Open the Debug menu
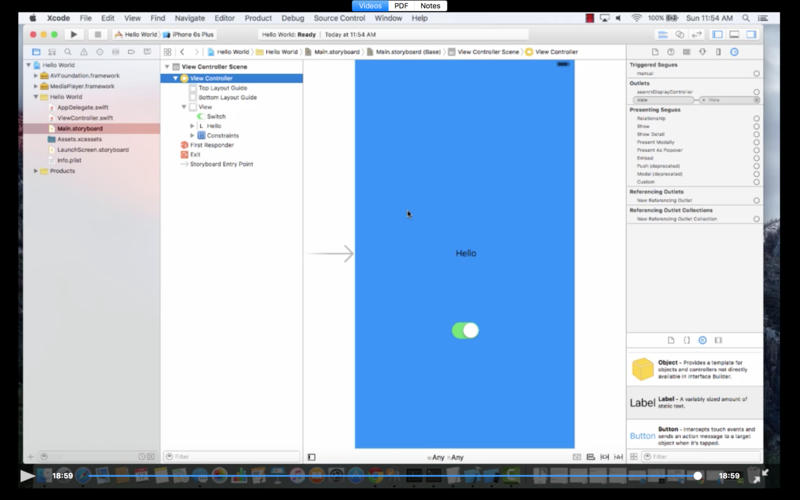800x500 pixels. coord(293,18)
